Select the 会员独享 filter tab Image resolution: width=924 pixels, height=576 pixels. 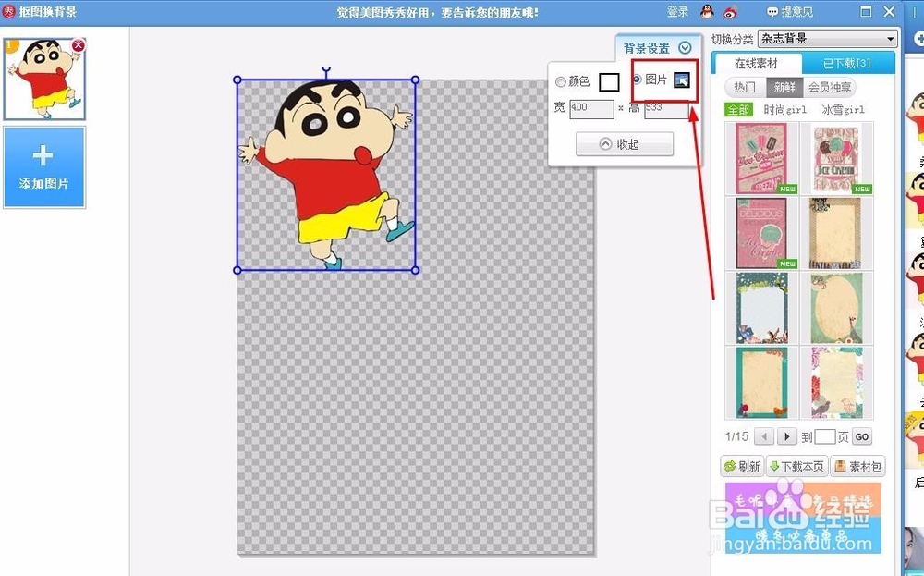tap(830, 87)
